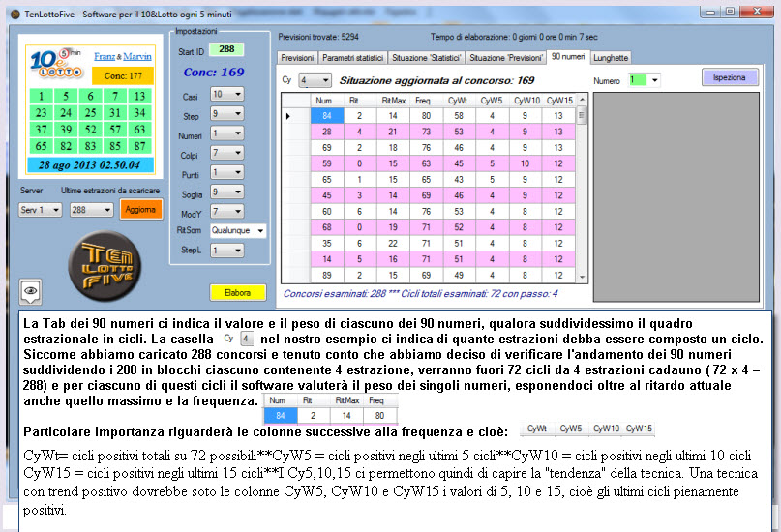The width and height of the screenshot is (781, 532).
Task: Click the table vertical scrollbar thumb
Action: tap(582, 116)
